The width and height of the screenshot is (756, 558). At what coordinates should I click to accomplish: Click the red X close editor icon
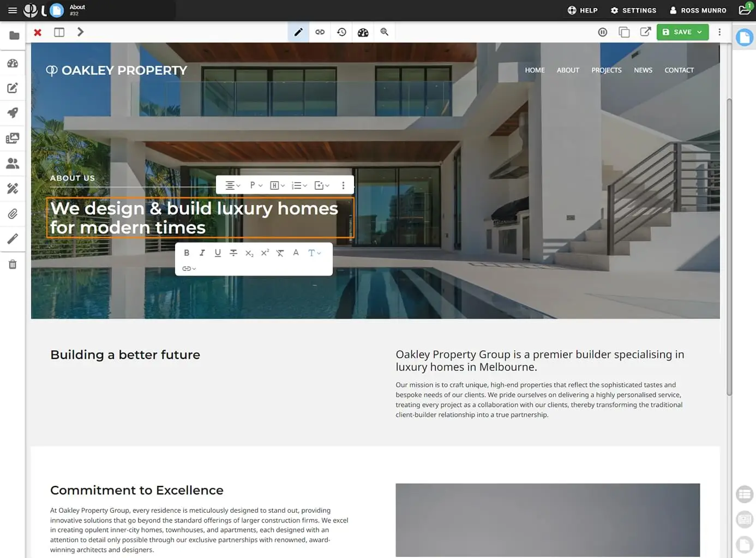tap(38, 32)
